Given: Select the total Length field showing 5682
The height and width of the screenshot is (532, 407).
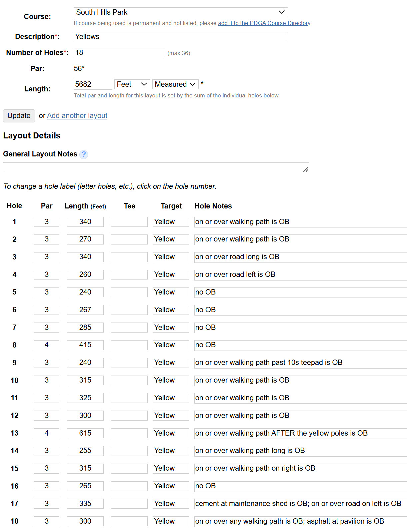Looking at the screenshot, I should coord(93,84).
